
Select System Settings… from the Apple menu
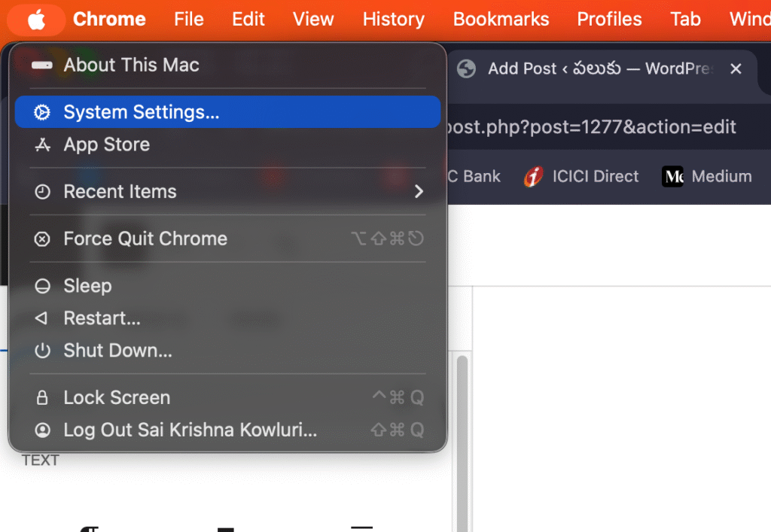[x=227, y=112]
